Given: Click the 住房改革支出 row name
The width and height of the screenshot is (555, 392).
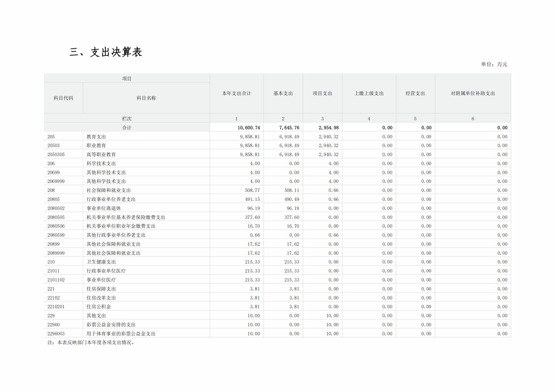Looking at the screenshot, I should click(x=101, y=298).
